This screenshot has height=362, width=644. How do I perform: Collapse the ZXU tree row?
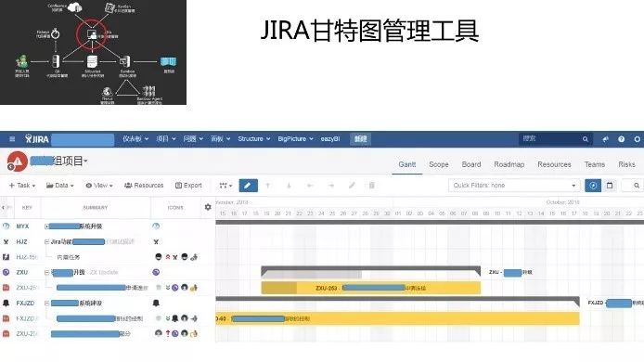coord(46,272)
